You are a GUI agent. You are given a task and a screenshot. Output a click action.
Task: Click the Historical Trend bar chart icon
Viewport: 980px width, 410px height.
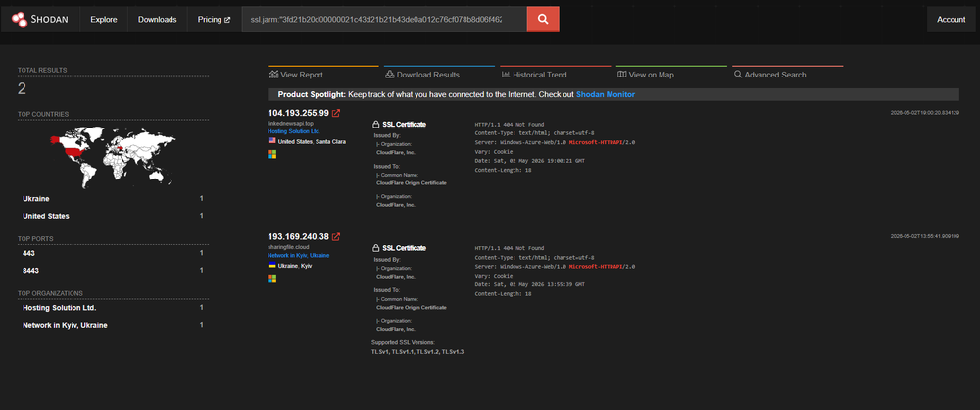[506, 75]
